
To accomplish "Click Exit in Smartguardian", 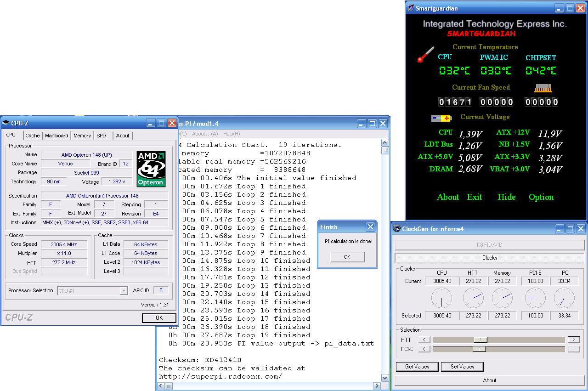I will (x=475, y=197).
